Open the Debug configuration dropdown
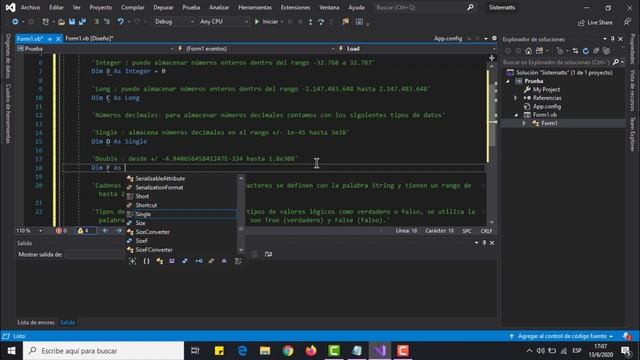 coord(174,22)
